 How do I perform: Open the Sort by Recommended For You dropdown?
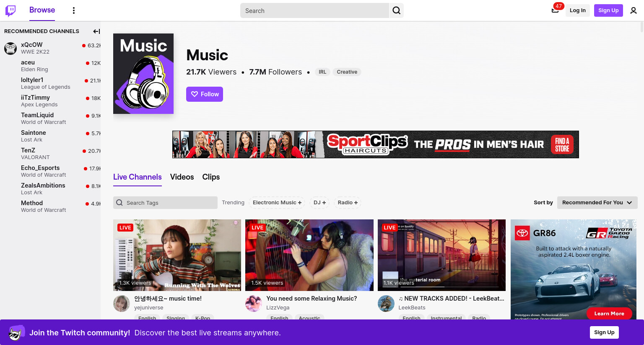click(x=597, y=203)
